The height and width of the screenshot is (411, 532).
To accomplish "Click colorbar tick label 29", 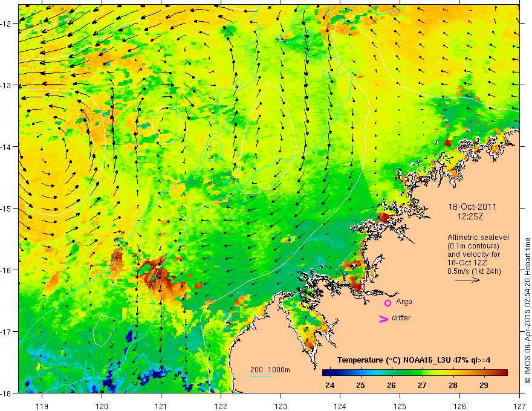I will click(484, 385).
